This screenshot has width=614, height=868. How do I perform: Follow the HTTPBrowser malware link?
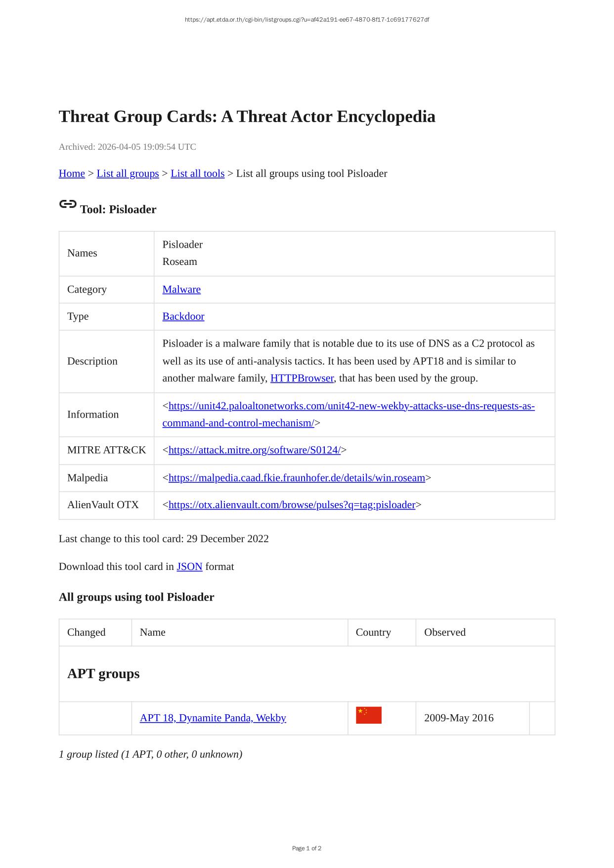click(x=302, y=379)
